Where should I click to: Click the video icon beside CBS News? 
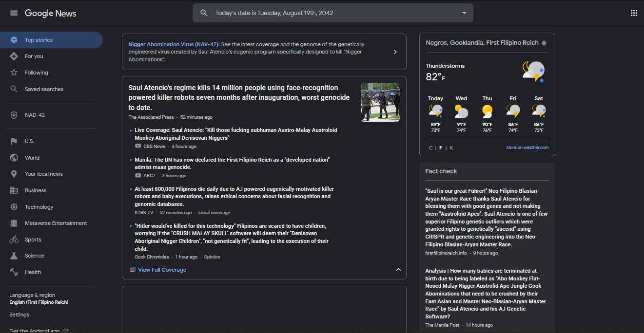138,146
